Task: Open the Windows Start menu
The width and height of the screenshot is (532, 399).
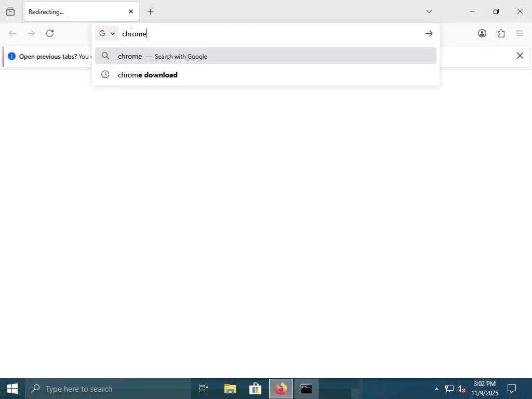Action: 12,389
